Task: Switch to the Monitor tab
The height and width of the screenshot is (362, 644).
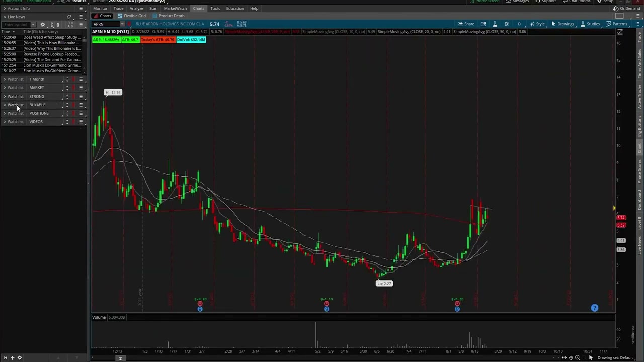Action: tap(100, 9)
